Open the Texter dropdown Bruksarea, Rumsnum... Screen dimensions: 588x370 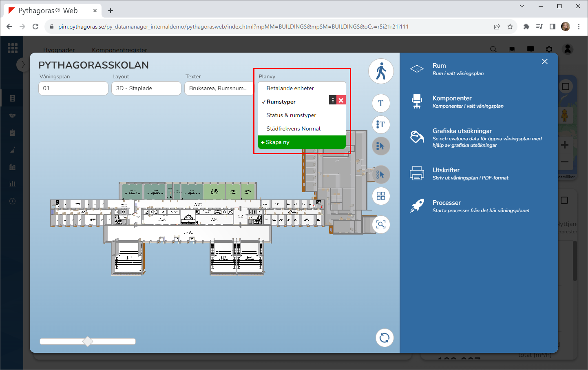pos(219,89)
